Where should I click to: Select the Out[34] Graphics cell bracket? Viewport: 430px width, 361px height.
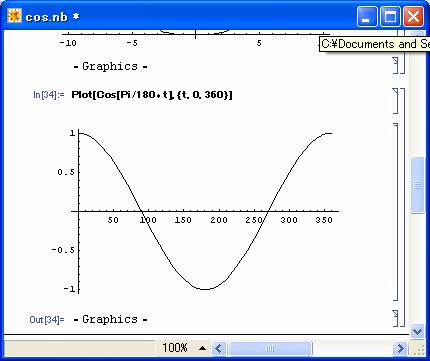[396, 318]
